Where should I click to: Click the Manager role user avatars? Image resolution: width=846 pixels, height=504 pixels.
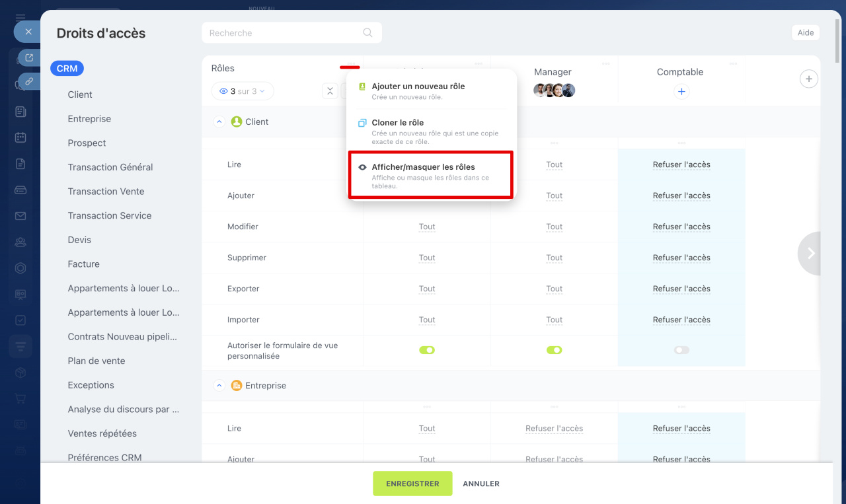point(554,91)
